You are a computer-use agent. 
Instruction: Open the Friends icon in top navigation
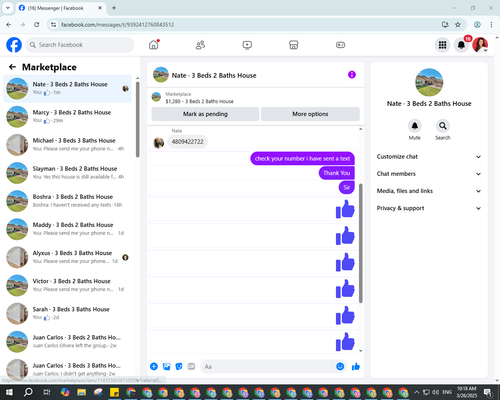click(200, 45)
